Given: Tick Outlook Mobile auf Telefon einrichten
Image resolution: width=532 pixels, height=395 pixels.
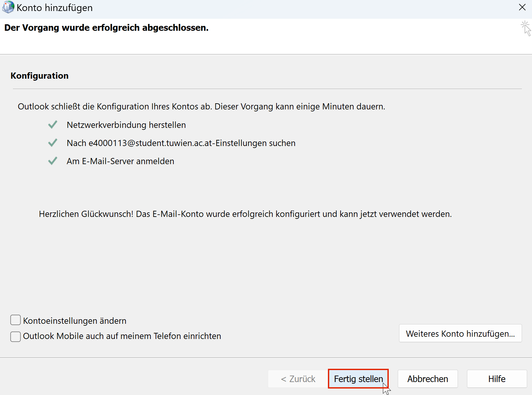Looking at the screenshot, I should click(16, 336).
